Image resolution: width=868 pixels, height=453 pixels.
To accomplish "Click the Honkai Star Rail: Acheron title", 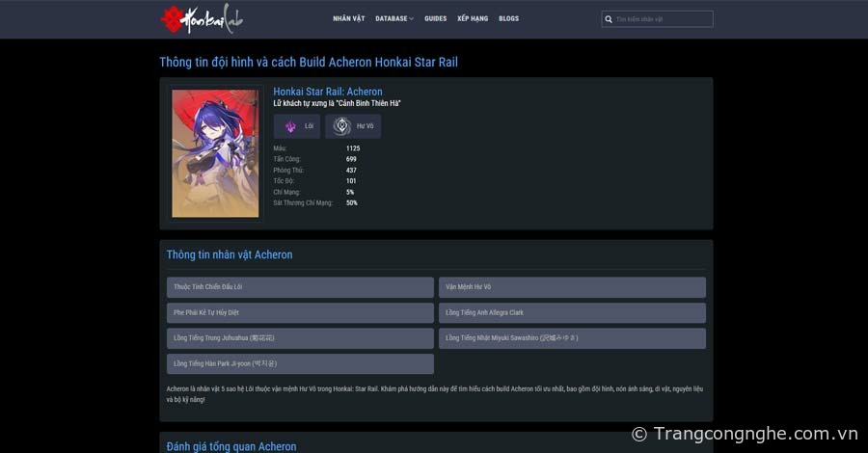I will coord(328,92).
